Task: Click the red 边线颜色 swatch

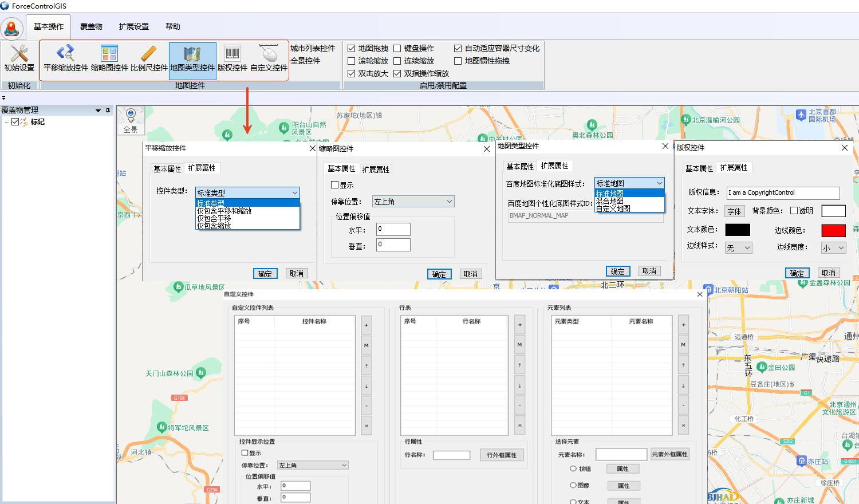Action: point(833,230)
